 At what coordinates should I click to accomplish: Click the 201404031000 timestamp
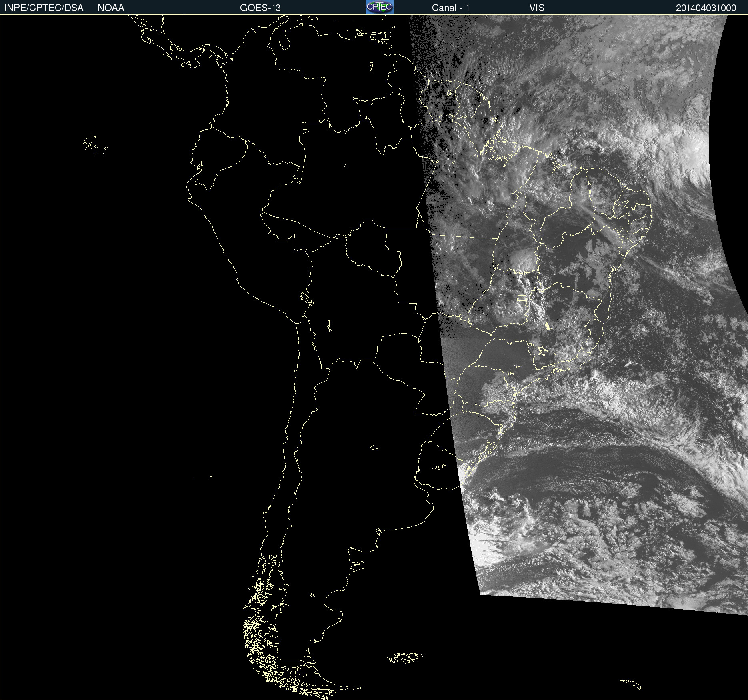click(706, 8)
